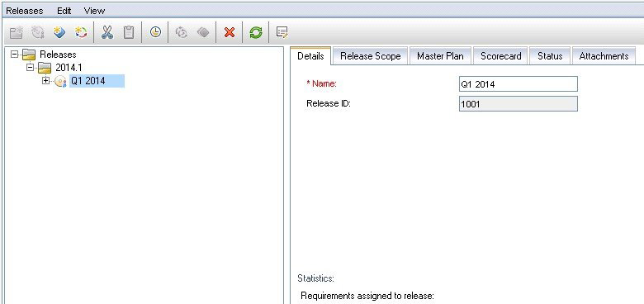Click the 2014.1 folder icon
Image resolution: width=644 pixels, height=304 pixels.
45,68
